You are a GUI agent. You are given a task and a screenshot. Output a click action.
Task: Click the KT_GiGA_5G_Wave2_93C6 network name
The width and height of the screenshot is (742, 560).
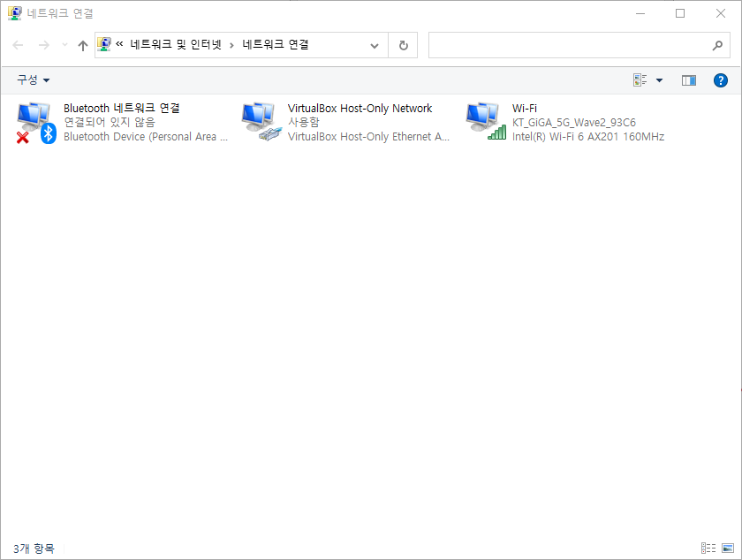point(573,123)
